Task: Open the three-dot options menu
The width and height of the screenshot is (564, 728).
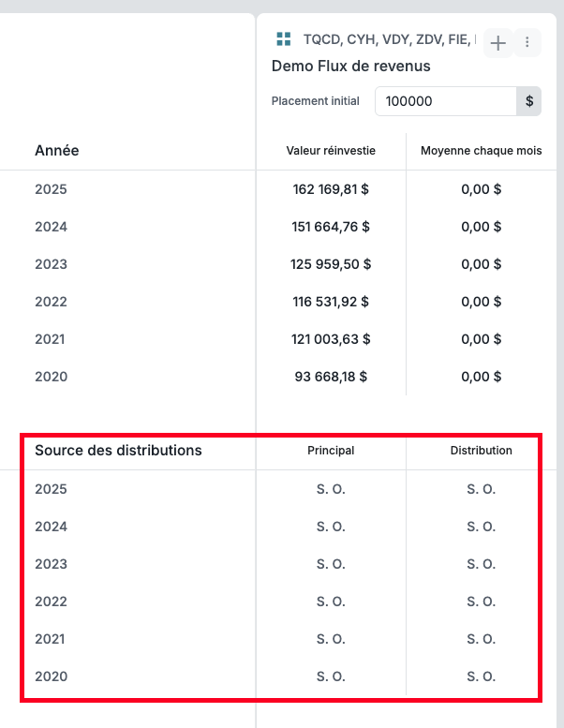Action: [x=527, y=43]
